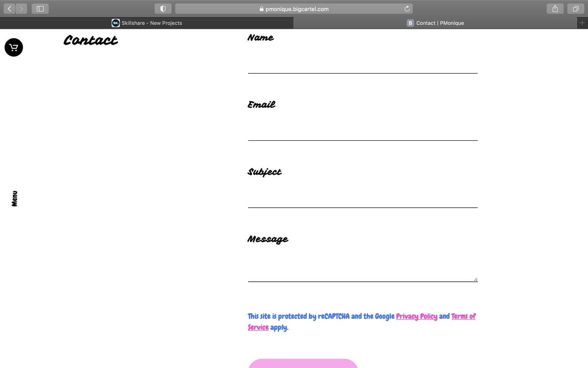Go forward with the Safari forward arrow
The height and width of the screenshot is (368, 588).
(x=21, y=8)
